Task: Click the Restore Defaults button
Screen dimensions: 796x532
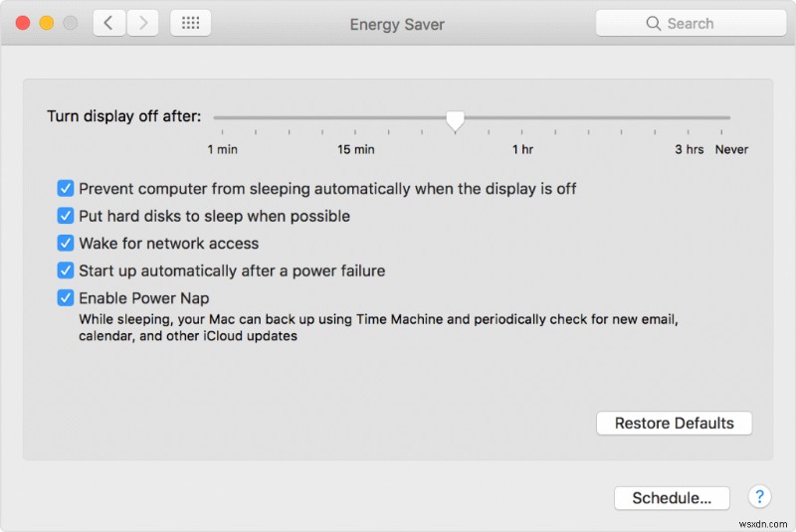Action: (675, 423)
